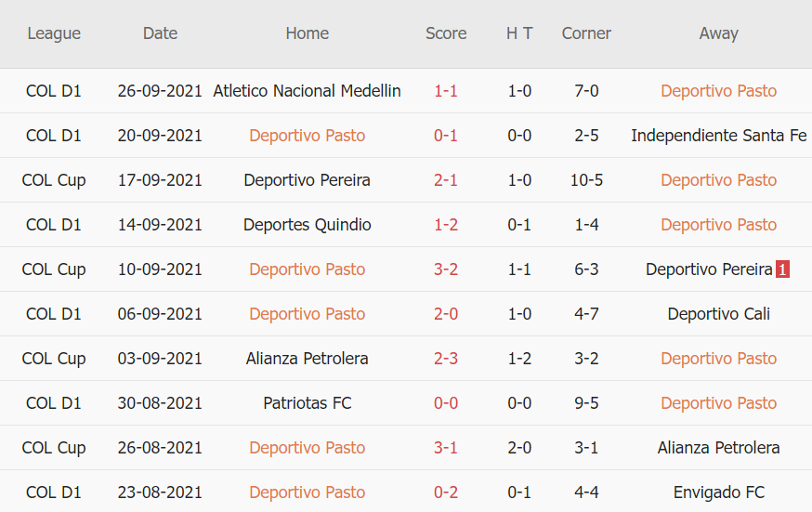Click the League column header
The height and width of the screenshot is (512, 812).
click(54, 33)
